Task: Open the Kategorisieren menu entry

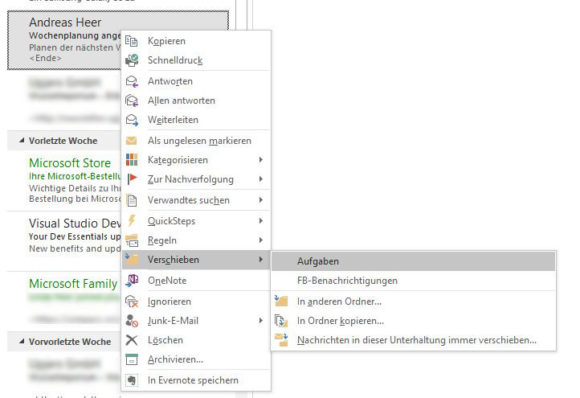Action: tap(196, 160)
